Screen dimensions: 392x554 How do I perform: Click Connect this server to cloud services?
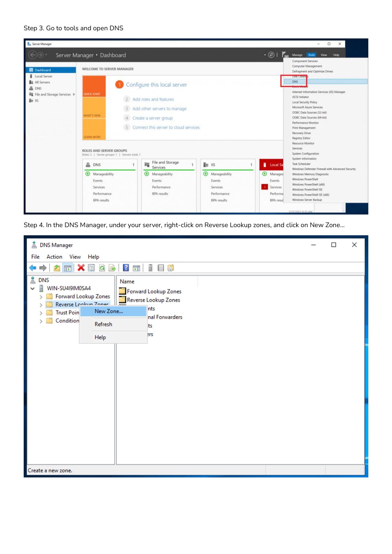click(166, 127)
